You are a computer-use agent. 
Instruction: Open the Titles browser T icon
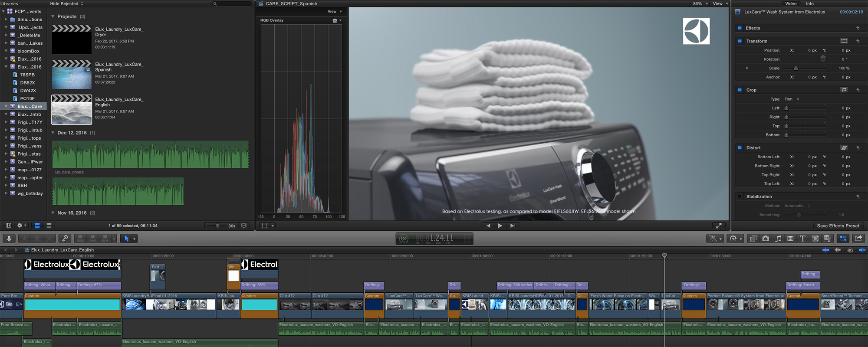803,239
